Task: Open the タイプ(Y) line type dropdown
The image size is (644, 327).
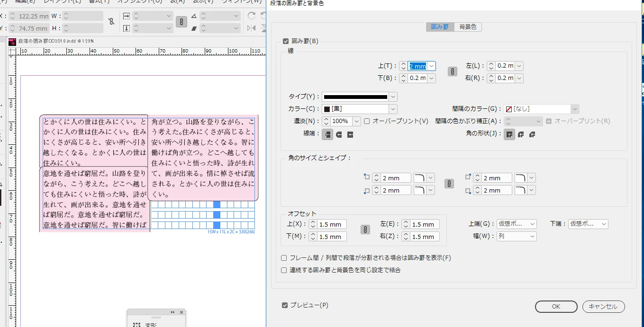Action: [x=393, y=97]
